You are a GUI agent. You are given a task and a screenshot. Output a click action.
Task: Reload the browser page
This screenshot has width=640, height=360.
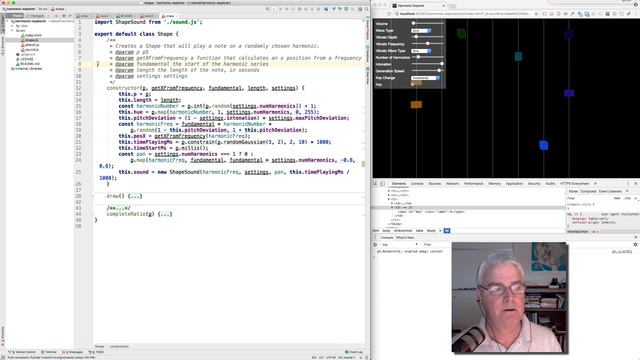click(x=389, y=13)
